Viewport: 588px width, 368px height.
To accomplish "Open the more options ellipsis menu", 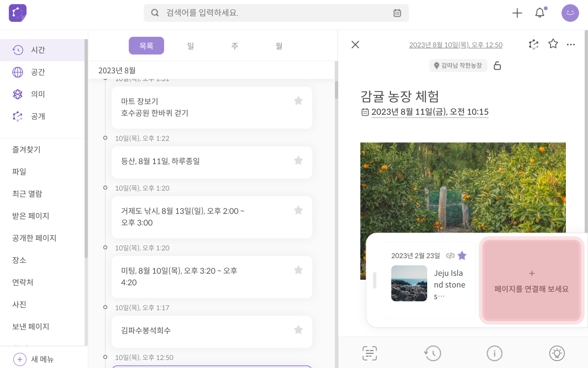I will tap(571, 45).
